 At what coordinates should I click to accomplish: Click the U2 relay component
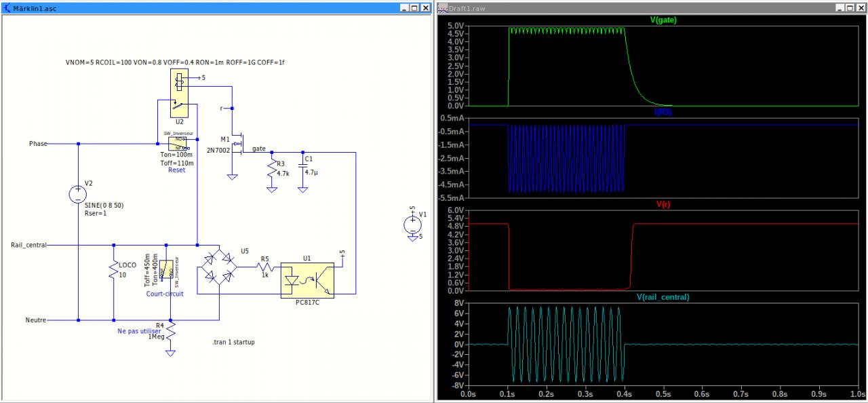click(x=178, y=93)
